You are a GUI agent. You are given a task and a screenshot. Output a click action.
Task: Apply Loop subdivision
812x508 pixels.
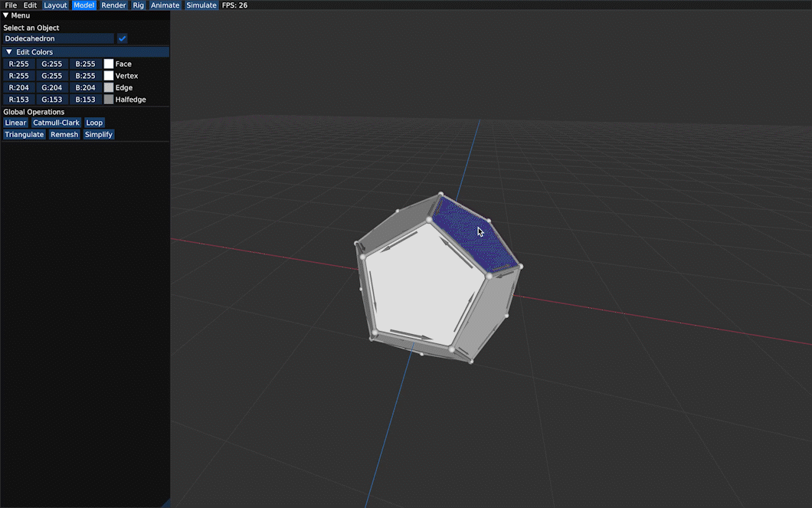tap(94, 123)
